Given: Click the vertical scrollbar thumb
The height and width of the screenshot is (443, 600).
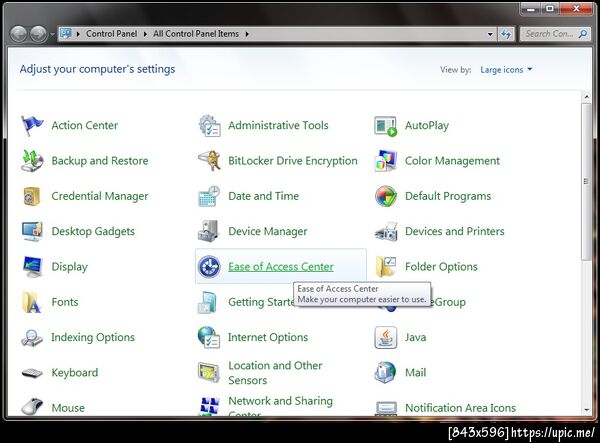Looking at the screenshot, I should 587,182.
